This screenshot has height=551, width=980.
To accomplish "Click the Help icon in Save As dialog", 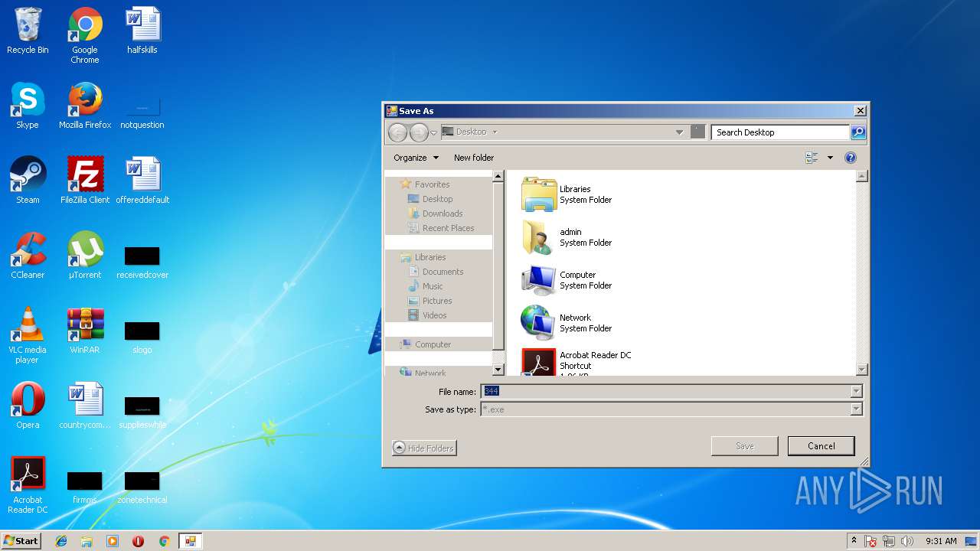I will 850,158.
